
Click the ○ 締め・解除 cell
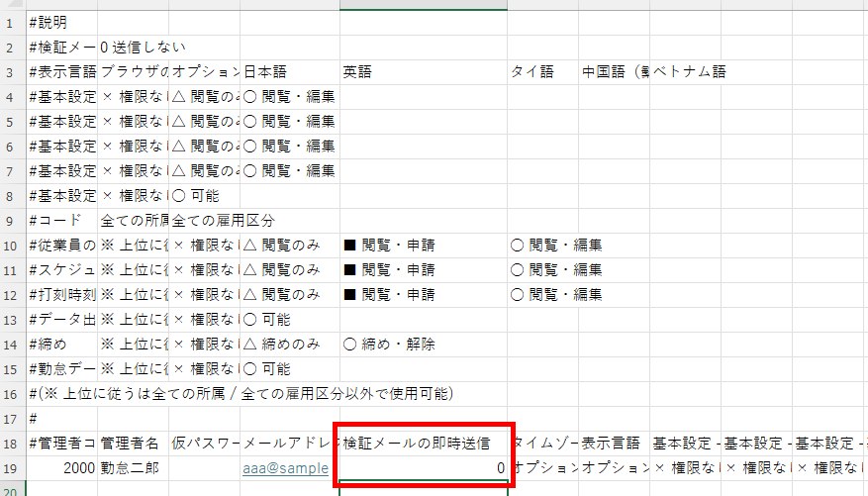(423, 344)
